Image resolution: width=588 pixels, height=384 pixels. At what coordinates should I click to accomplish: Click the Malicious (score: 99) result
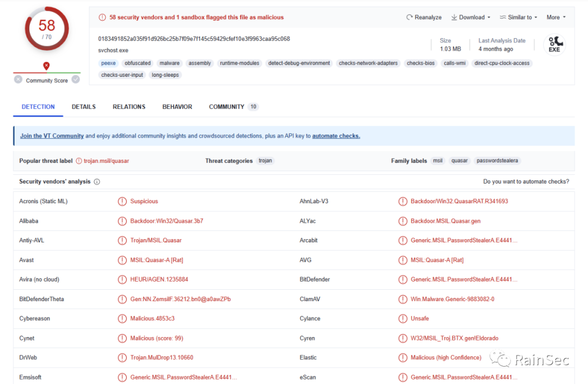(x=157, y=338)
